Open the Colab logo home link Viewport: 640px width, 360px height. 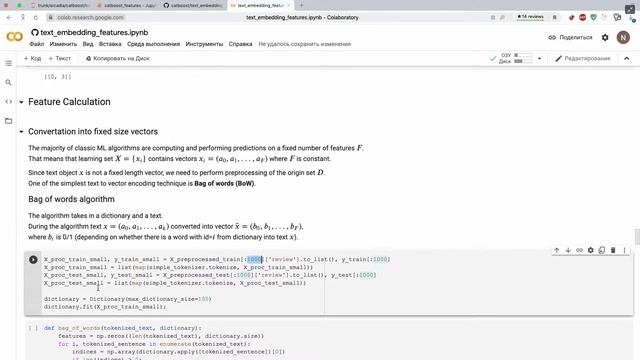(x=15, y=37)
